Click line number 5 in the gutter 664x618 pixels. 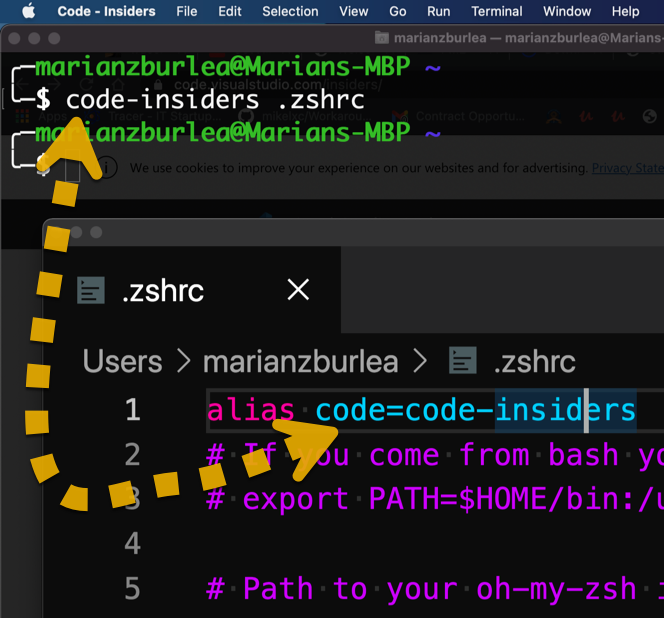[x=133, y=588]
